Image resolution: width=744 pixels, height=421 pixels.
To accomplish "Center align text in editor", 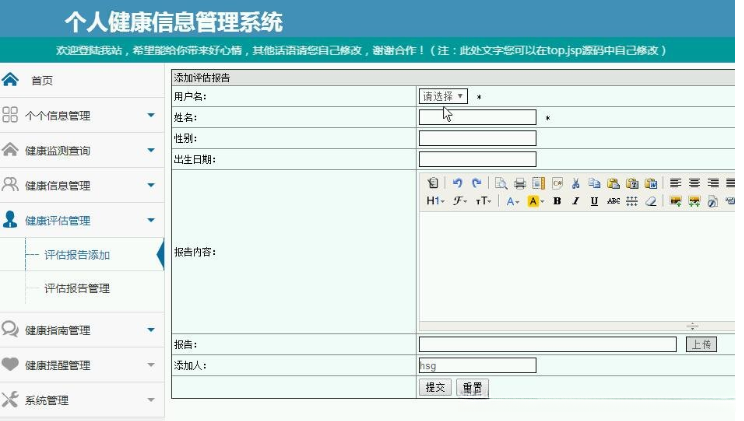I will click(694, 183).
